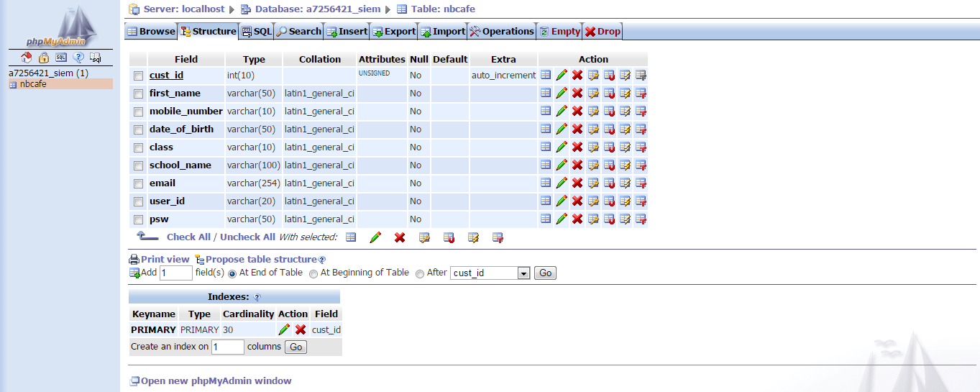Image resolution: width=980 pixels, height=392 pixels.
Task: Click the Check All link
Action: pyautogui.click(x=188, y=237)
